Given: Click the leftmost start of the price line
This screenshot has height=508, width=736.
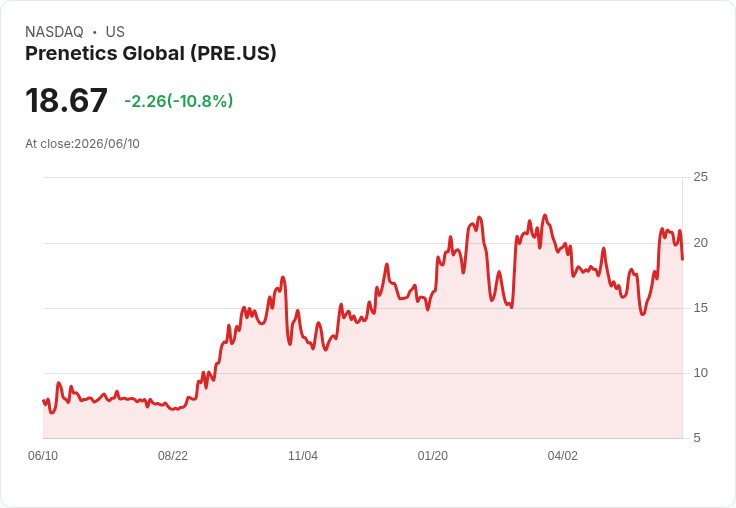Looking at the screenshot, I should [43, 400].
